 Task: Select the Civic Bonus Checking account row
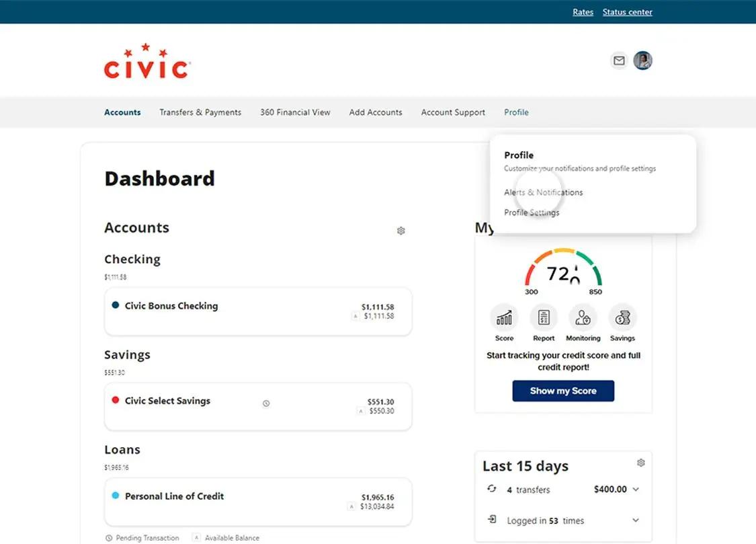[258, 311]
